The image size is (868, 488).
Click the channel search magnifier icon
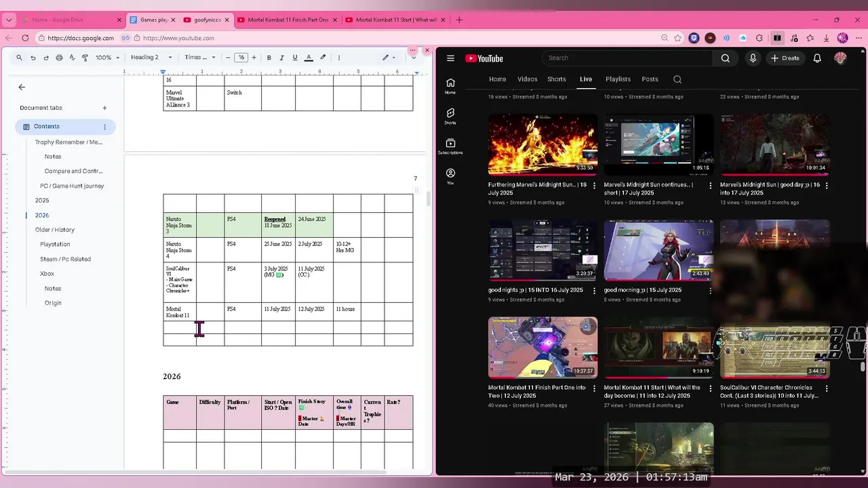point(677,79)
